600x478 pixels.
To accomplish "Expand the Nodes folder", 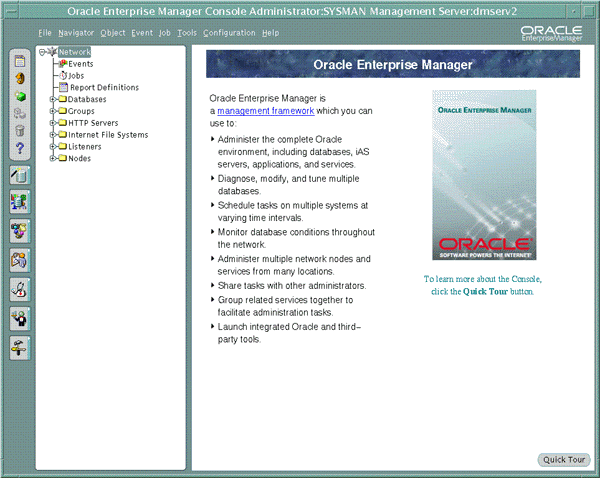I will click(x=53, y=158).
